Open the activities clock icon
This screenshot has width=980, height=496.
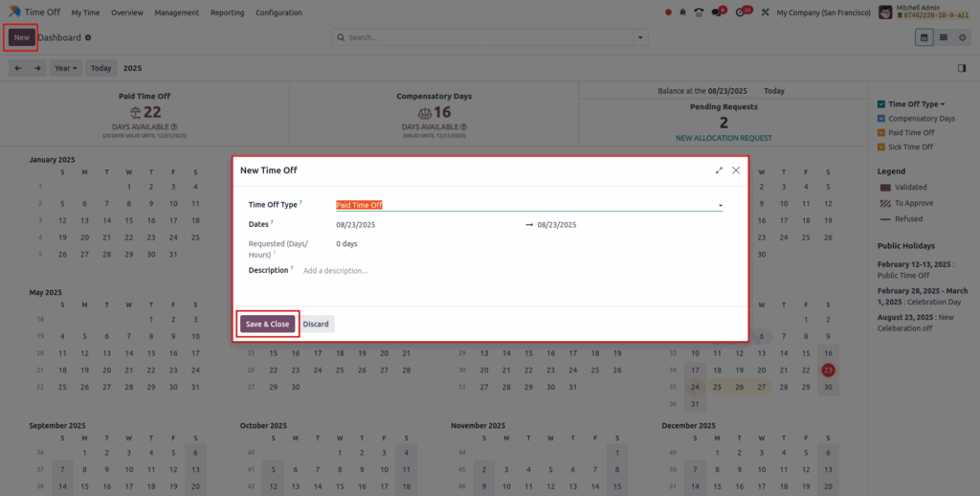coord(743,12)
